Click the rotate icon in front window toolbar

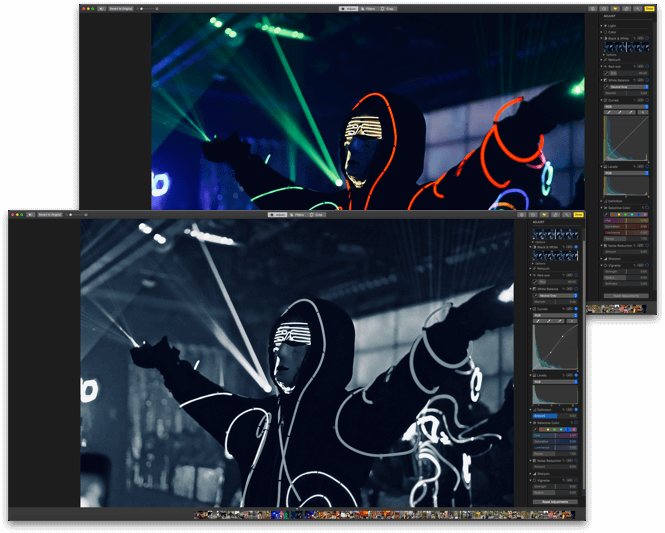coord(556,215)
